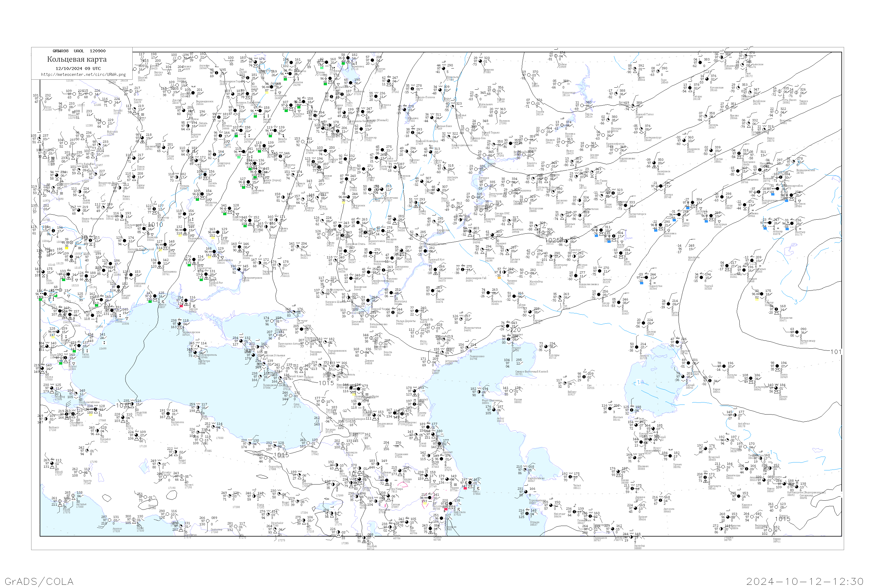
Task: Click the Актобе station filled cloud circle
Action: pyautogui.click(x=599, y=271)
